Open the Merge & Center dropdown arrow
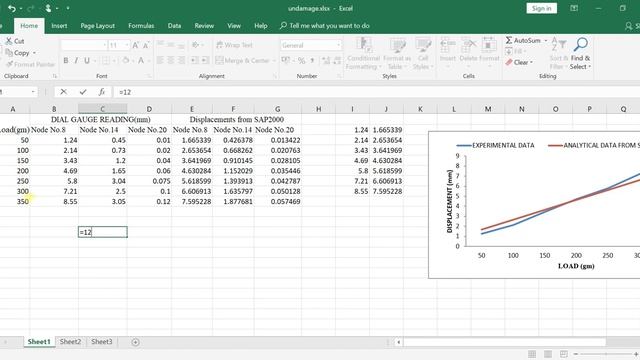This screenshot has height=360, width=640. click(274, 60)
